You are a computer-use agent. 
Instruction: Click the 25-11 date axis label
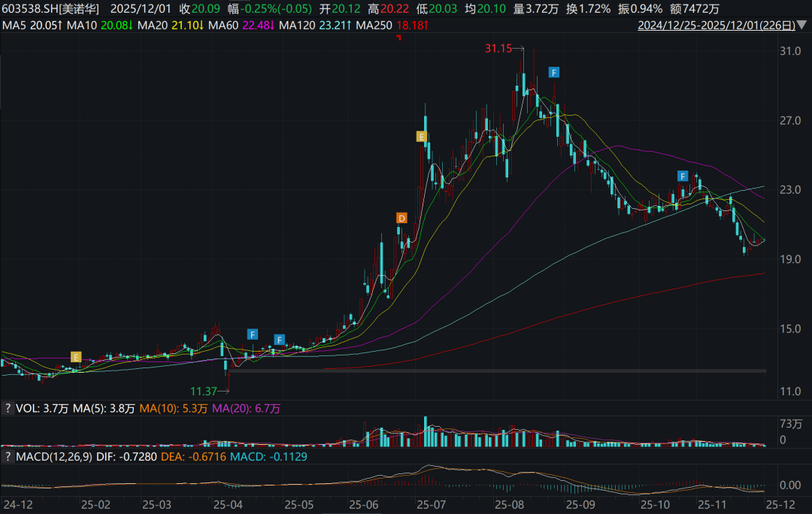[713, 505]
